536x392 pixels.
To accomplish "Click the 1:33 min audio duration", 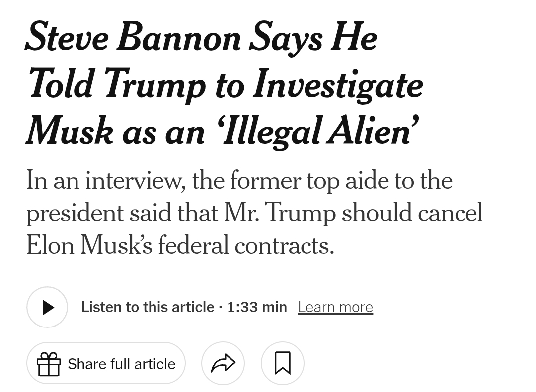I will click(257, 307).
